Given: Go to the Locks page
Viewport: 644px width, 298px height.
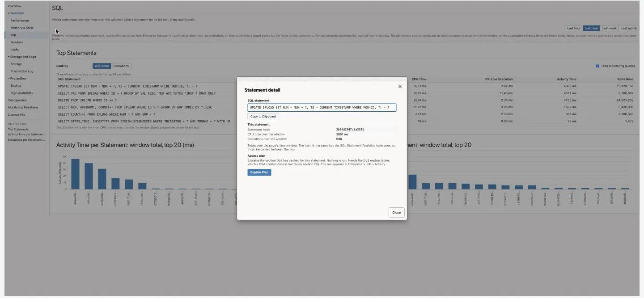Looking at the screenshot, I should pos(15,49).
